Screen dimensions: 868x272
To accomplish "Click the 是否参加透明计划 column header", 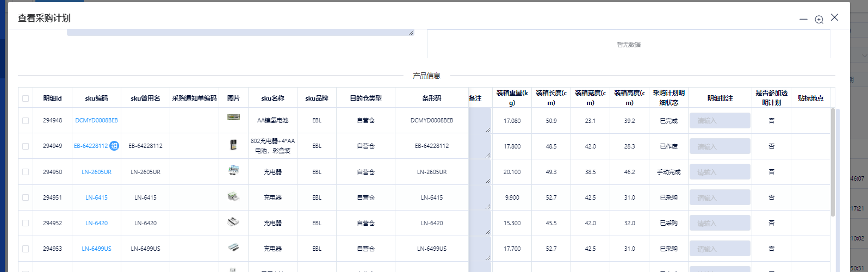I will (x=771, y=98).
